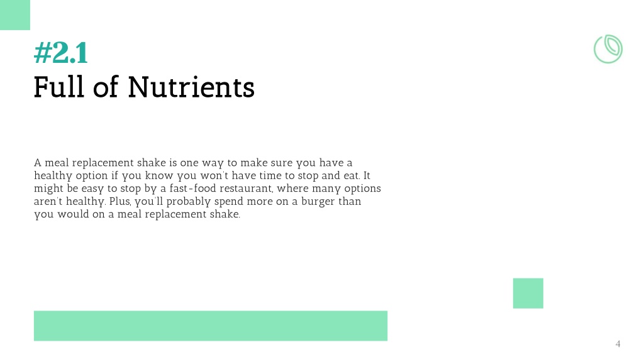
Task: Select the word of in the title
Action: point(106,87)
